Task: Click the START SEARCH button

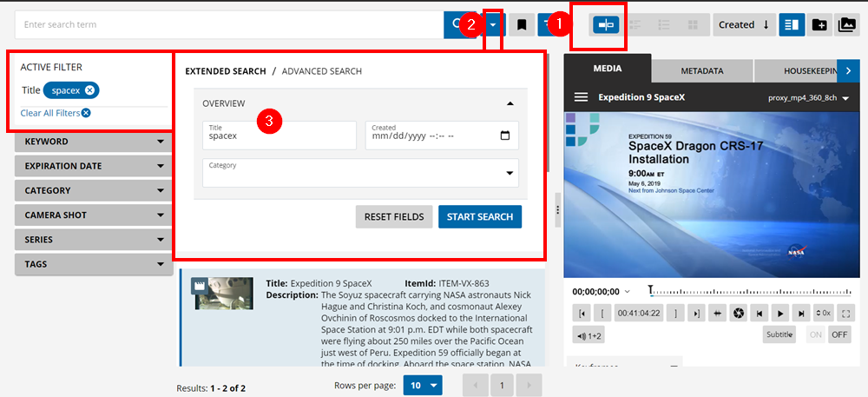Action: [479, 216]
